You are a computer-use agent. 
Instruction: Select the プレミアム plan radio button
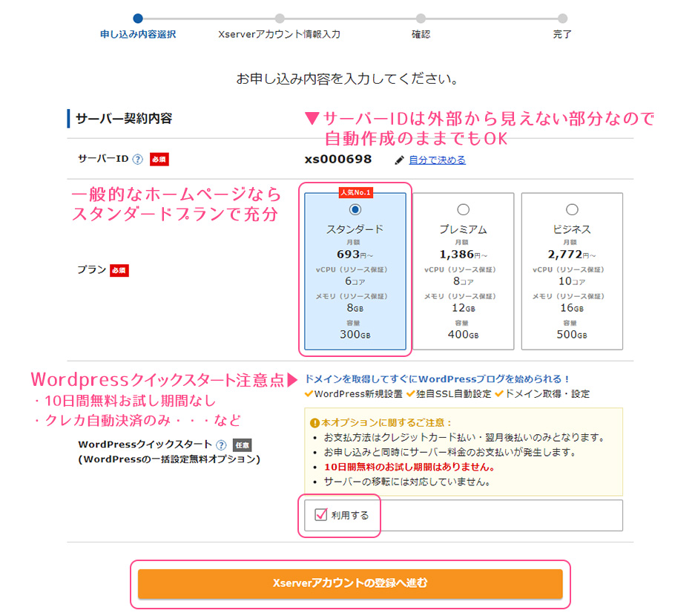(463, 209)
